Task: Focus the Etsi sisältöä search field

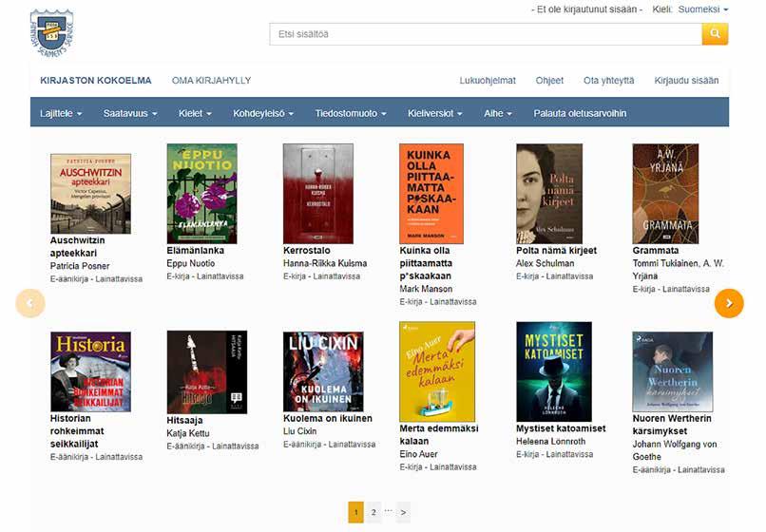Action: click(486, 34)
